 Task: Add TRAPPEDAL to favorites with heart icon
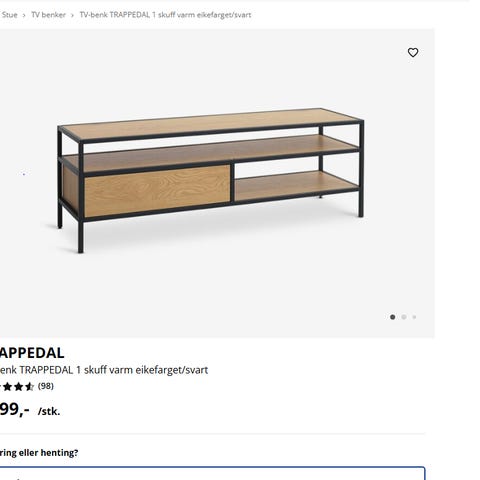click(413, 52)
